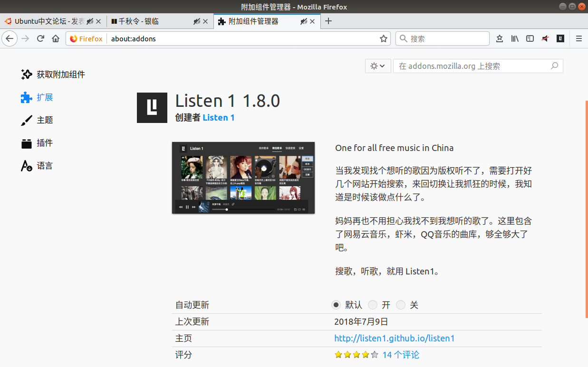Screen dimensions: 588x367
Task: Open the bookmarks menu toolbar button
Action: (x=500, y=38)
